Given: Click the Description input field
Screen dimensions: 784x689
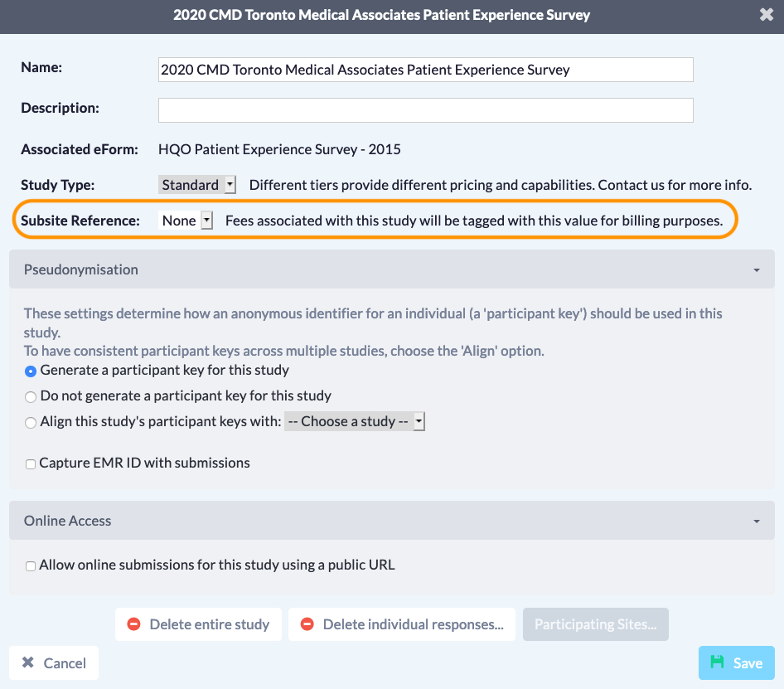Looking at the screenshot, I should click(x=425, y=110).
